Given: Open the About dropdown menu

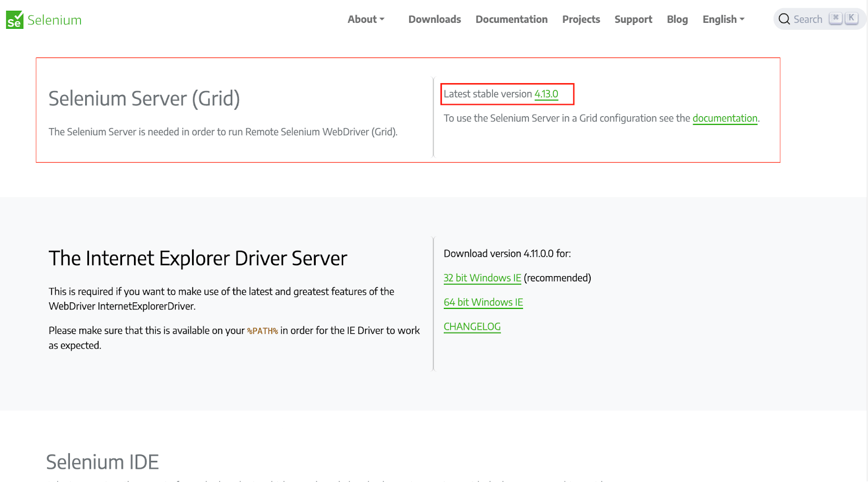Looking at the screenshot, I should pos(366,19).
